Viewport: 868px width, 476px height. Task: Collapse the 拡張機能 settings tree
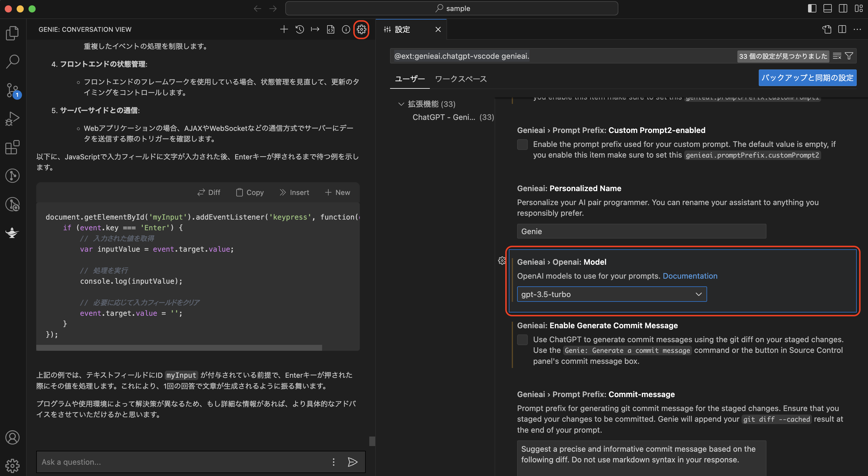click(401, 104)
